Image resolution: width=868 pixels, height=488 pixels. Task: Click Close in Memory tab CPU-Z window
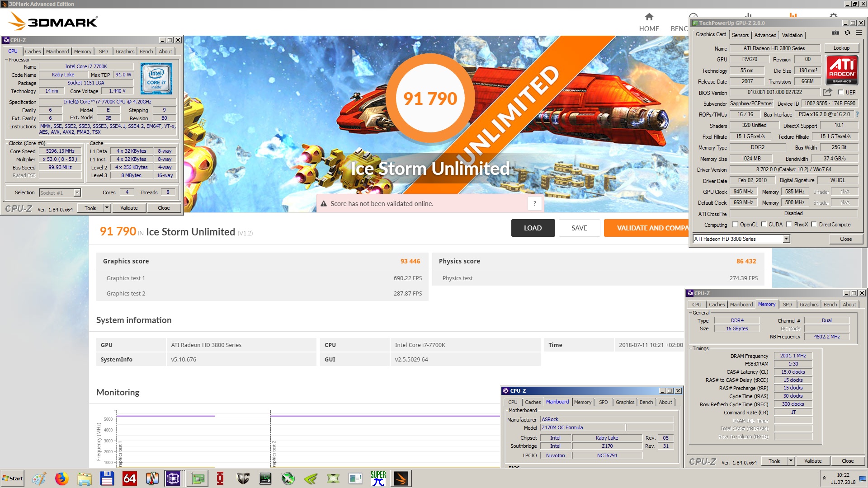coord(848,461)
